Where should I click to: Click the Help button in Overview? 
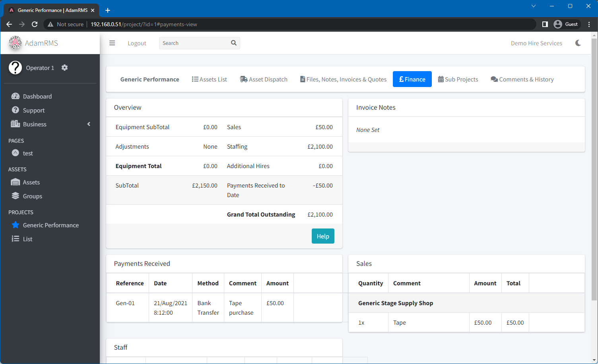pyautogui.click(x=323, y=236)
